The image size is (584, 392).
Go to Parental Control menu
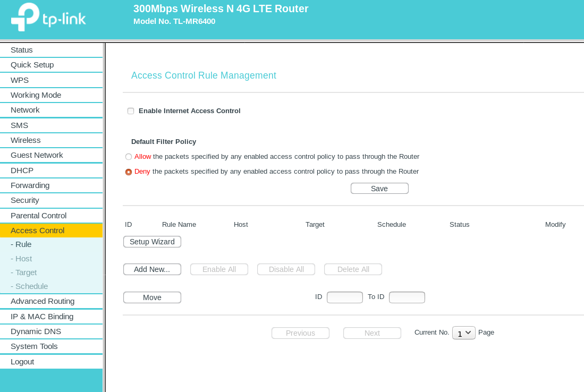[x=38, y=216]
